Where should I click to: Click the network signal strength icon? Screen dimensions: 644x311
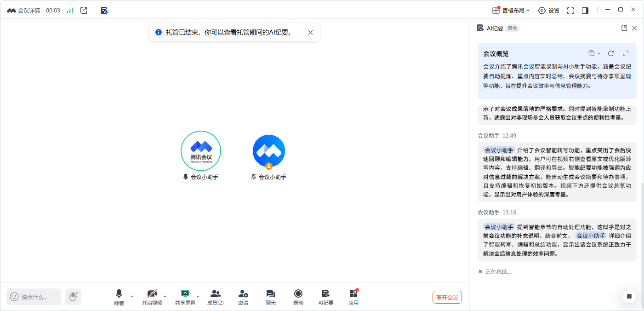click(70, 11)
